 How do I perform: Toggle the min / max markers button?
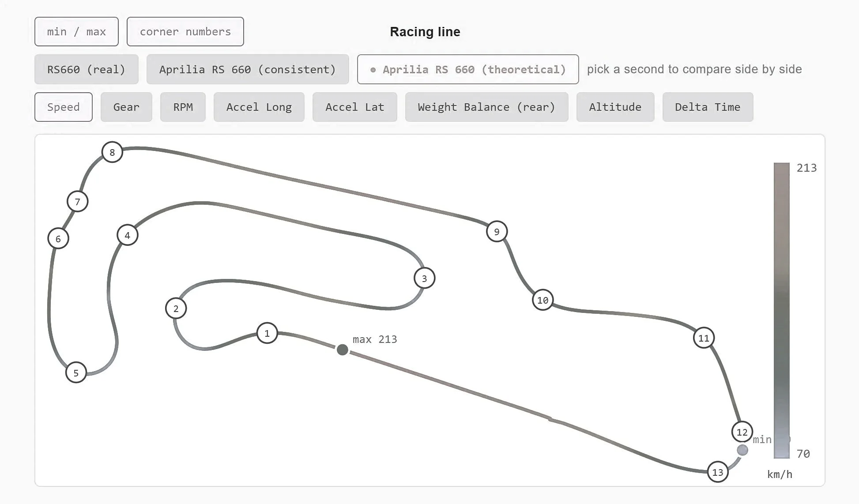tap(76, 32)
